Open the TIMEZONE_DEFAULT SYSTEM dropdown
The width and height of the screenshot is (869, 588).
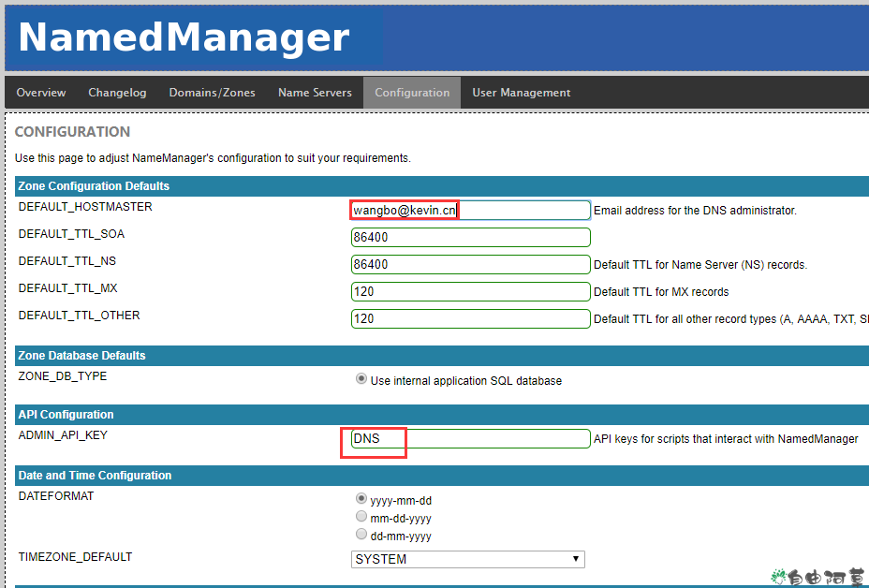(x=468, y=559)
